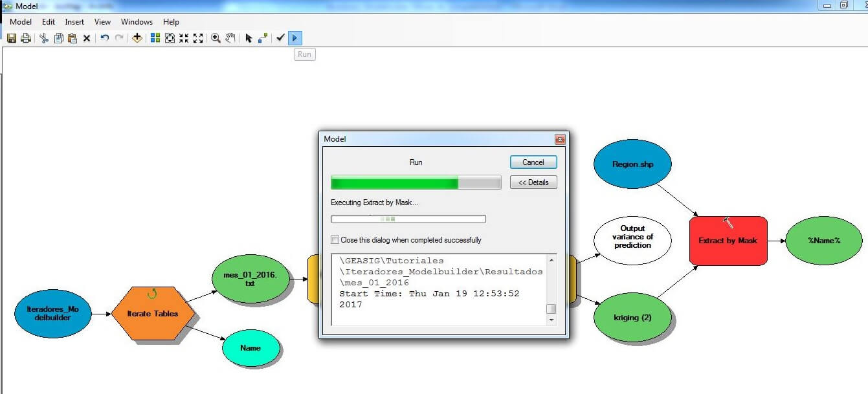Viewport: 868px width, 394px height.
Task: Click the Run model play icon
Action: tap(295, 38)
